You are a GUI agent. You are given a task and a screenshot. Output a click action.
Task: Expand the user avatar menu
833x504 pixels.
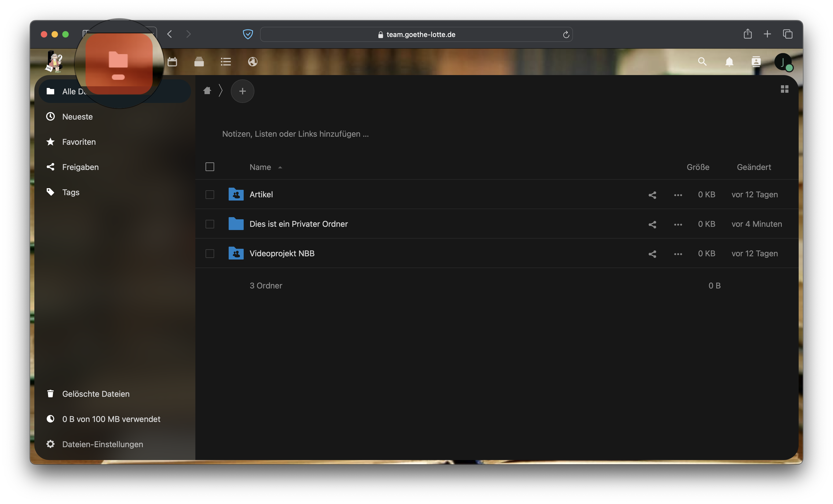[x=783, y=62]
